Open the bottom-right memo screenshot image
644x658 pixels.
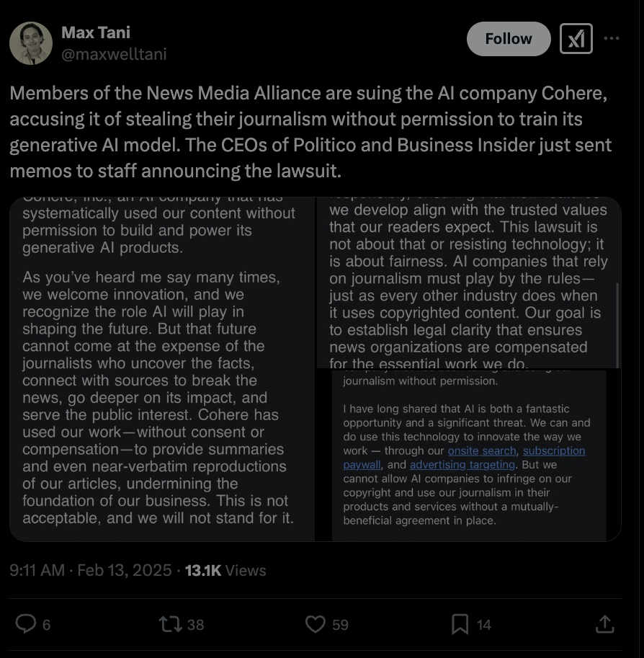pos(468,455)
